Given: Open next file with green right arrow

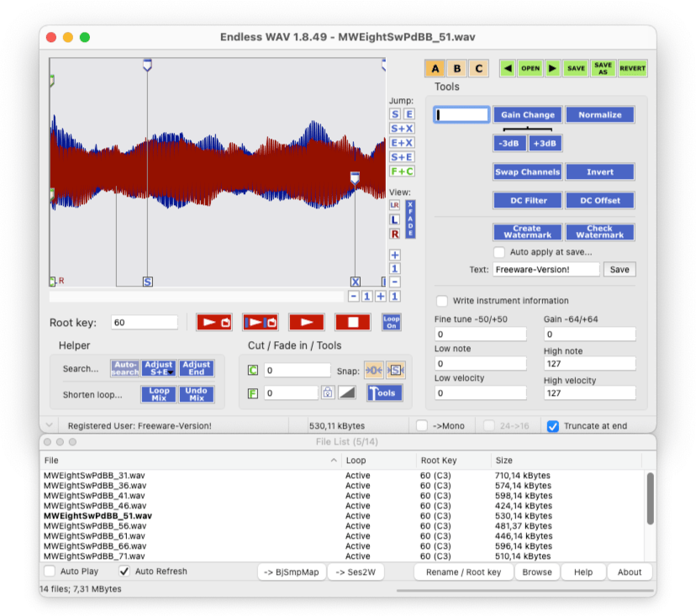Looking at the screenshot, I should click(552, 68).
